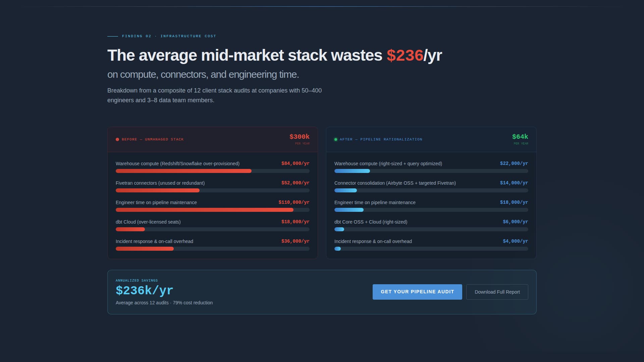This screenshot has height=362, width=644.
Task: Click the $52,000/yr value
Action: point(295,183)
